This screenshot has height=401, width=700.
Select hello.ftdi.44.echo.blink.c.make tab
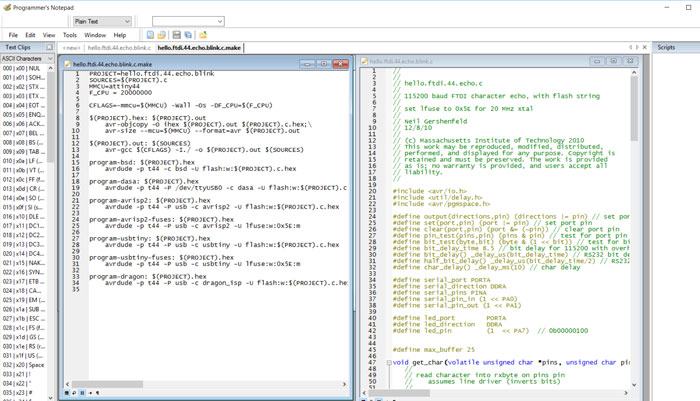click(x=199, y=47)
